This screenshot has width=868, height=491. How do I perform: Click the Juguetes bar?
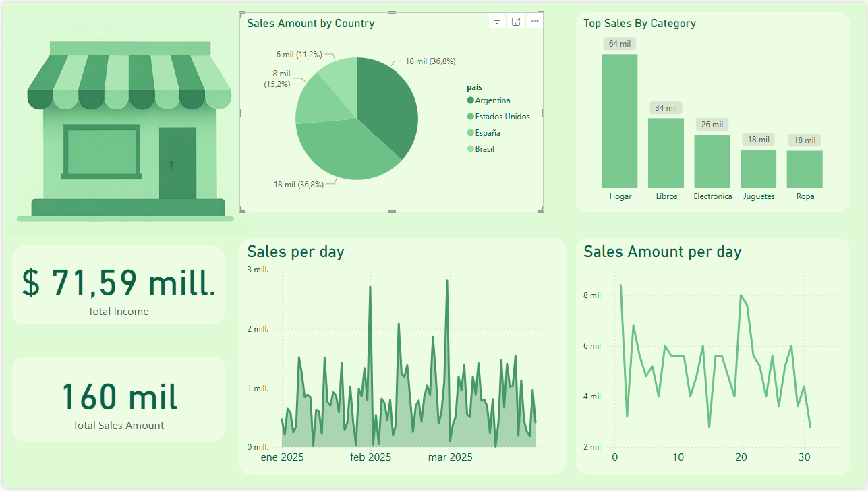pyautogui.click(x=758, y=169)
